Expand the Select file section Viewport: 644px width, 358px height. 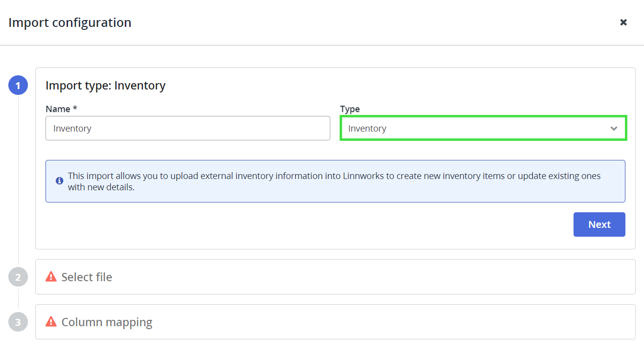(x=335, y=277)
